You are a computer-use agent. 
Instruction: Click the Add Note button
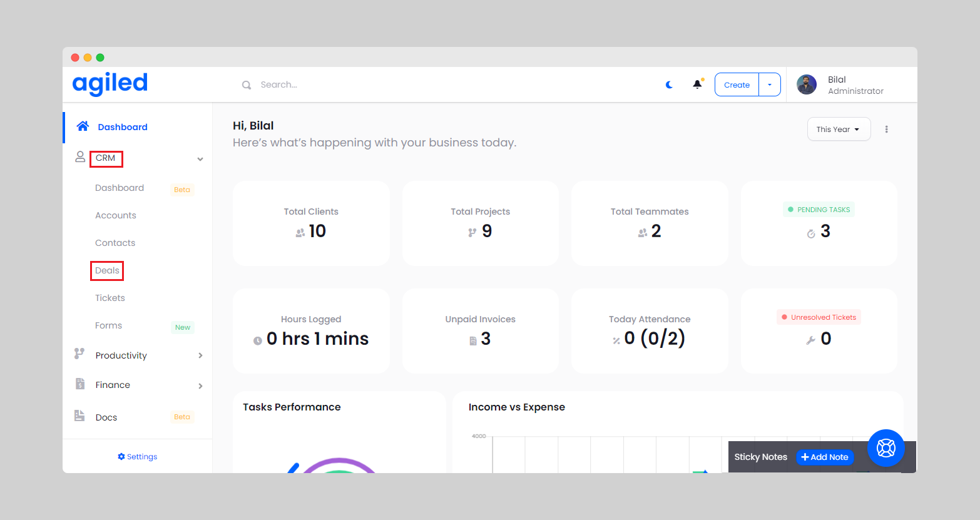825,457
